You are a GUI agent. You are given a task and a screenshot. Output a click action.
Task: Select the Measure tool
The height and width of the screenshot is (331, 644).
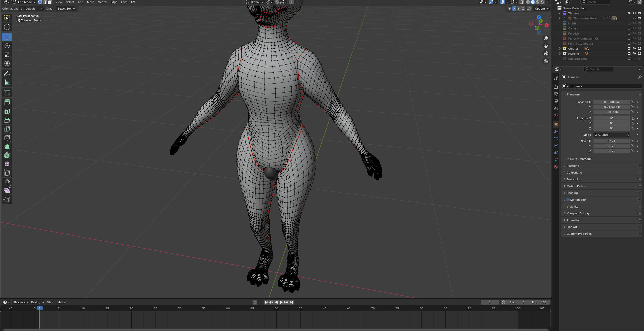click(x=7, y=83)
